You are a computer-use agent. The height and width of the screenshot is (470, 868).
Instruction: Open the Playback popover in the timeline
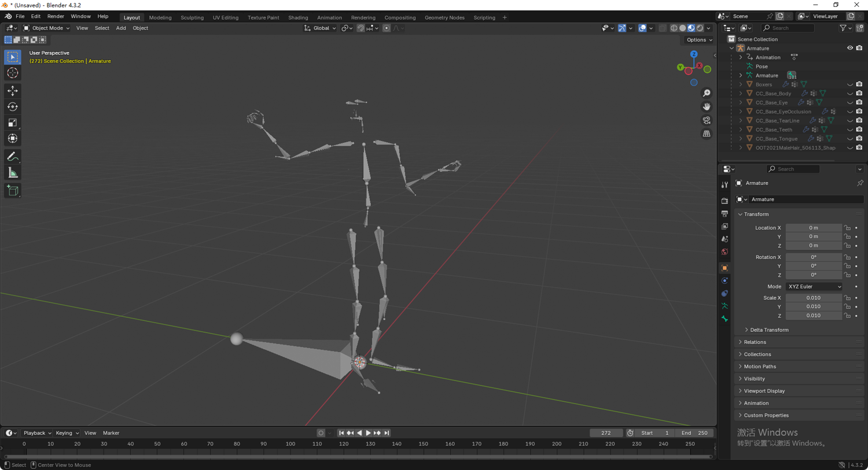tap(37, 433)
